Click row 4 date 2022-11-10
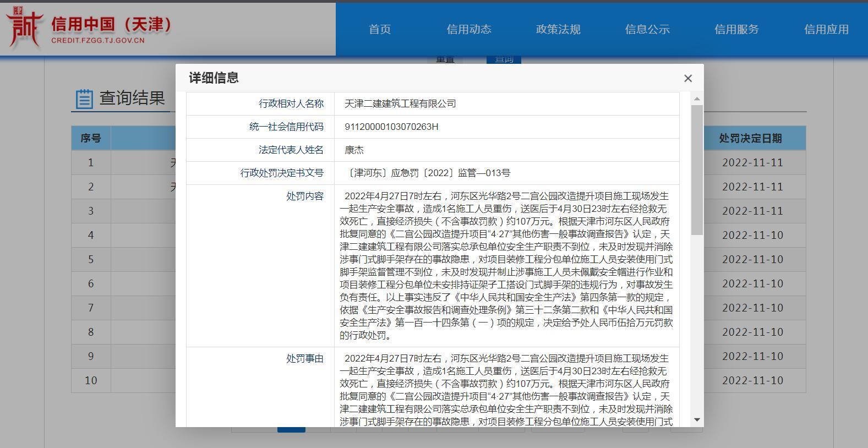Viewport: 868px width, 448px height. tap(752, 235)
